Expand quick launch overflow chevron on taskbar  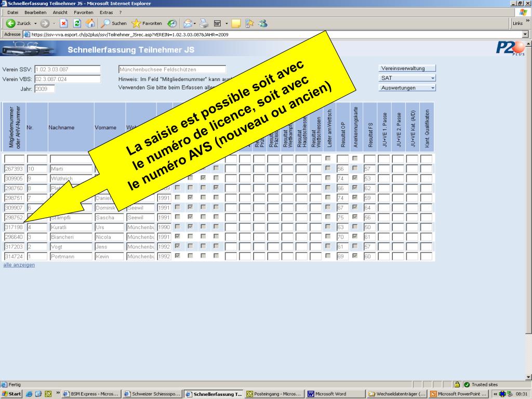pyautogui.click(x=58, y=393)
